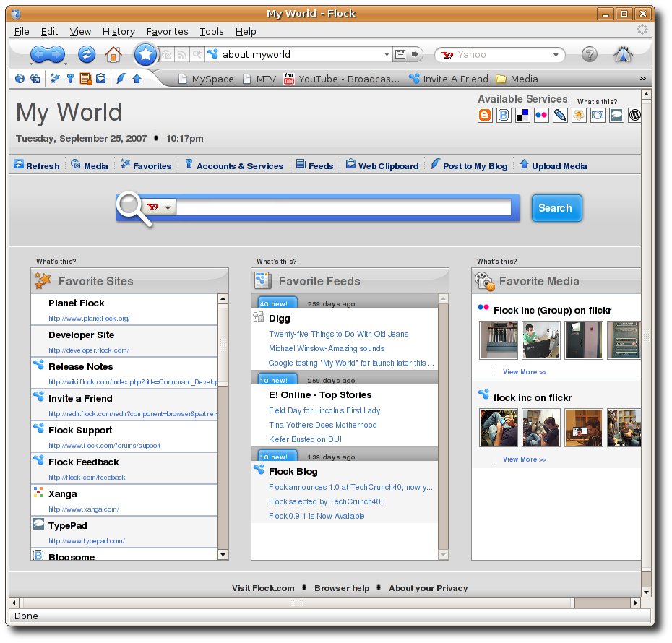Select the Blogsome service icon
Screen dimensions: 672x643
(504, 116)
